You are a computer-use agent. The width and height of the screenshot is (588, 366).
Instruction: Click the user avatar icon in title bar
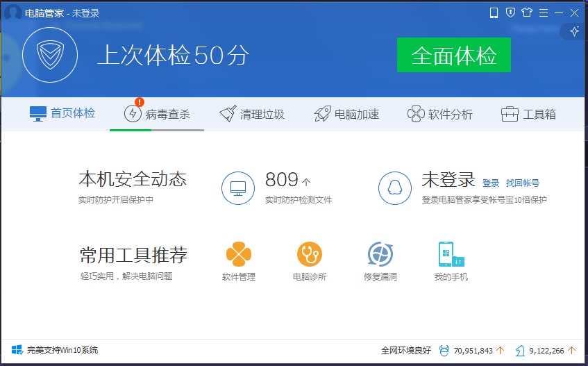click(12, 13)
